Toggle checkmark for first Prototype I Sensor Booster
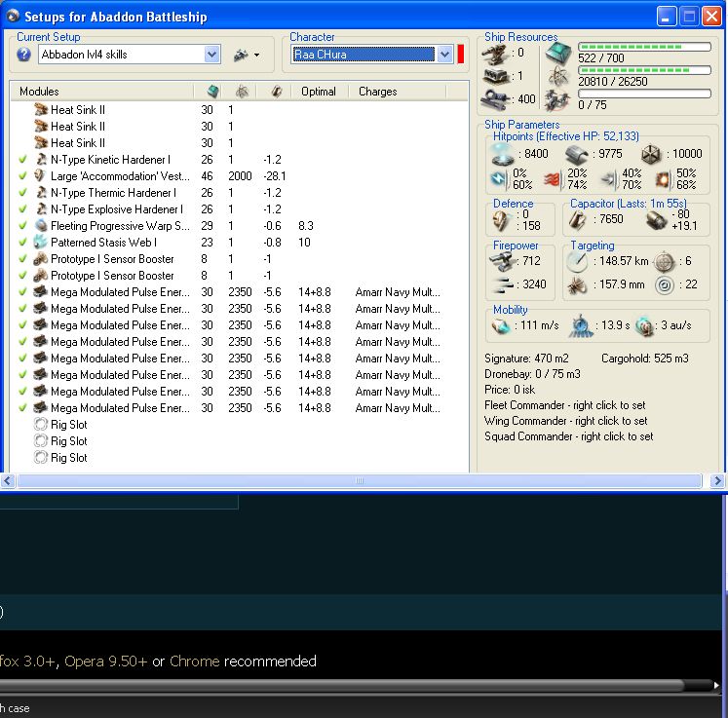 [22, 259]
